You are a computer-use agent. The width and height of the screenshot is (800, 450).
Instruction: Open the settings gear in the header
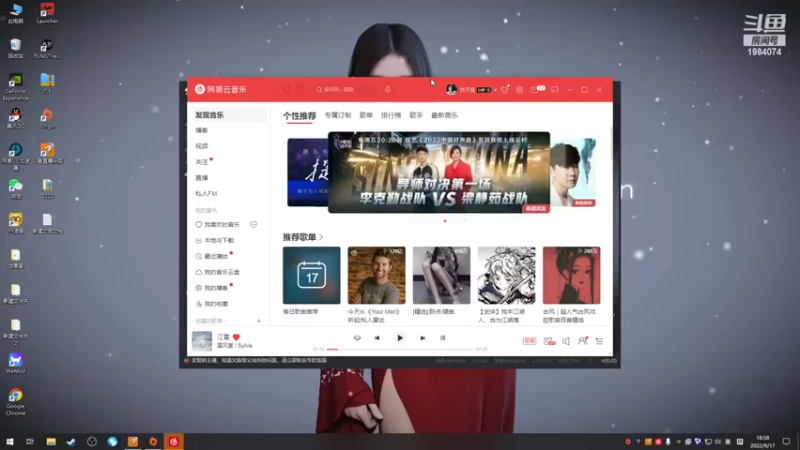pyautogui.click(x=519, y=89)
